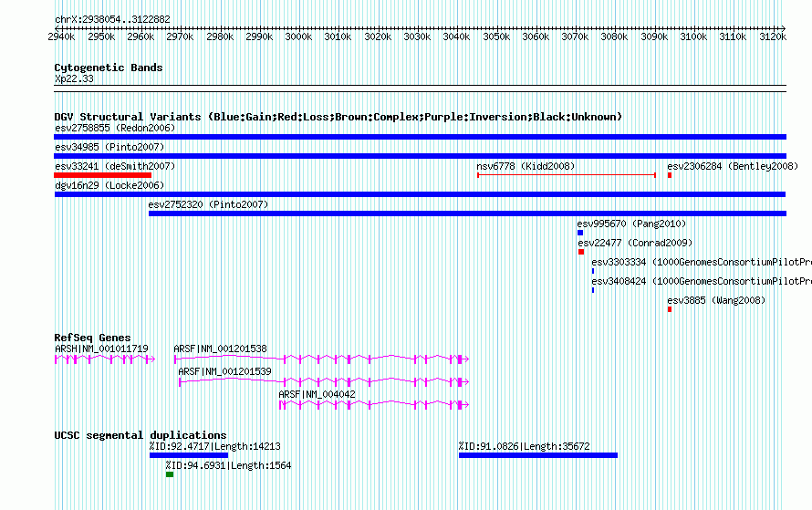Click the esv22477 (Conrad2009) red marker
The image size is (812, 510).
(581, 252)
